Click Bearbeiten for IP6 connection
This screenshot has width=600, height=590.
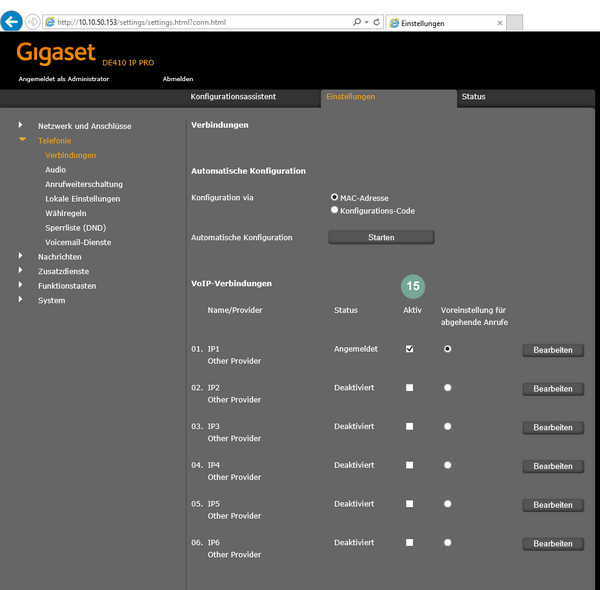(x=553, y=543)
